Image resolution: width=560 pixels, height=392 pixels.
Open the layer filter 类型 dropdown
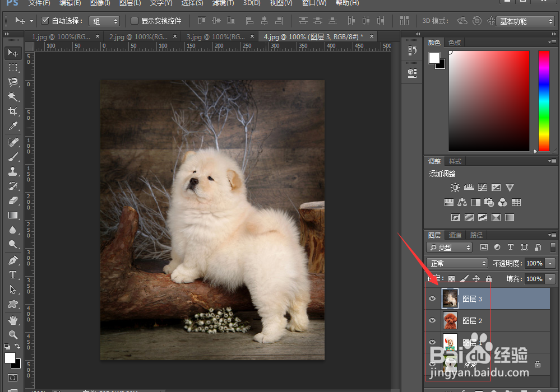click(x=449, y=247)
